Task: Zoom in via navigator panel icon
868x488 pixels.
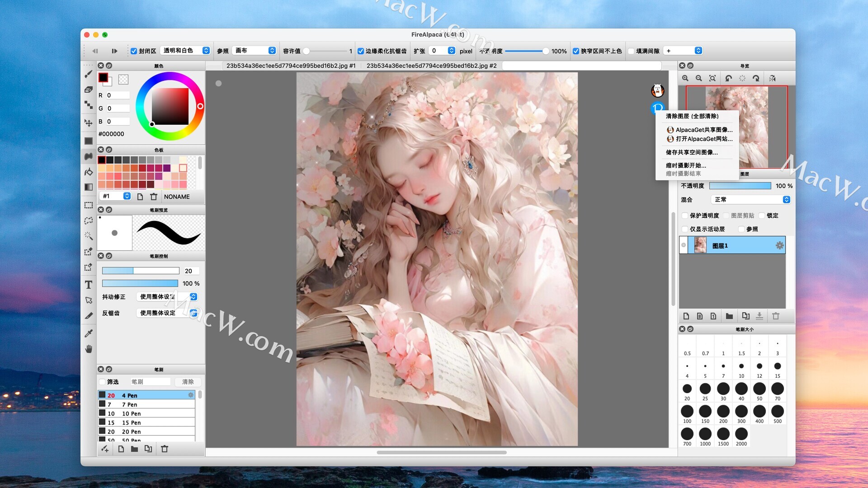Action: click(685, 78)
